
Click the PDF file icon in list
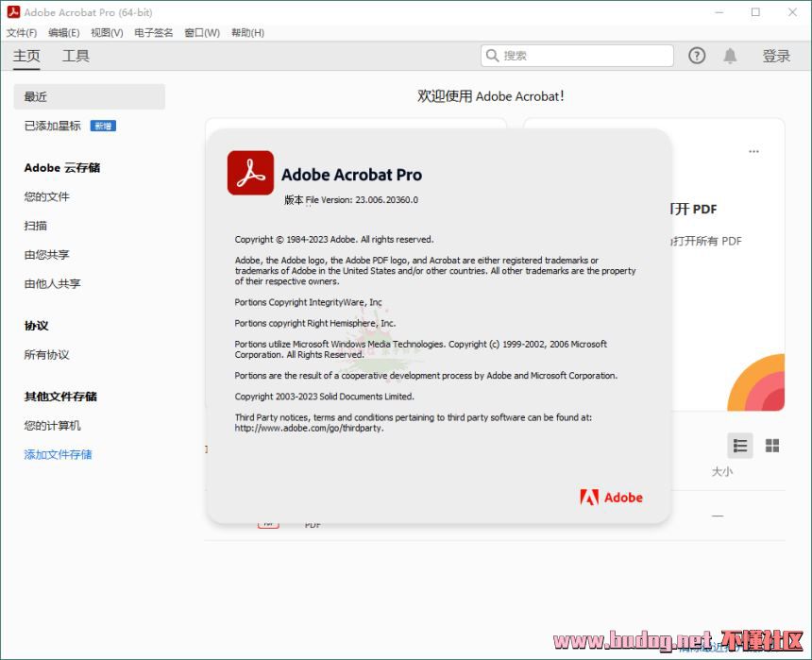(x=268, y=523)
